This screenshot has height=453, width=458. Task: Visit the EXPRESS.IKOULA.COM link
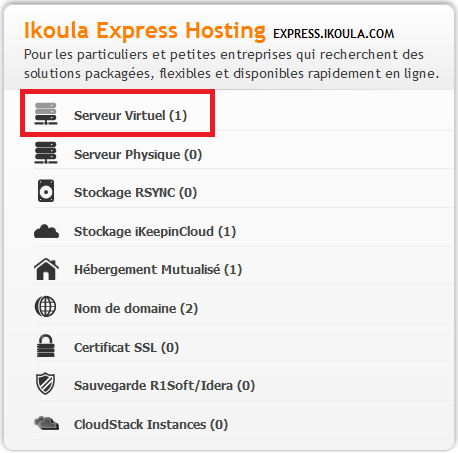pyautogui.click(x=334, y=34)
